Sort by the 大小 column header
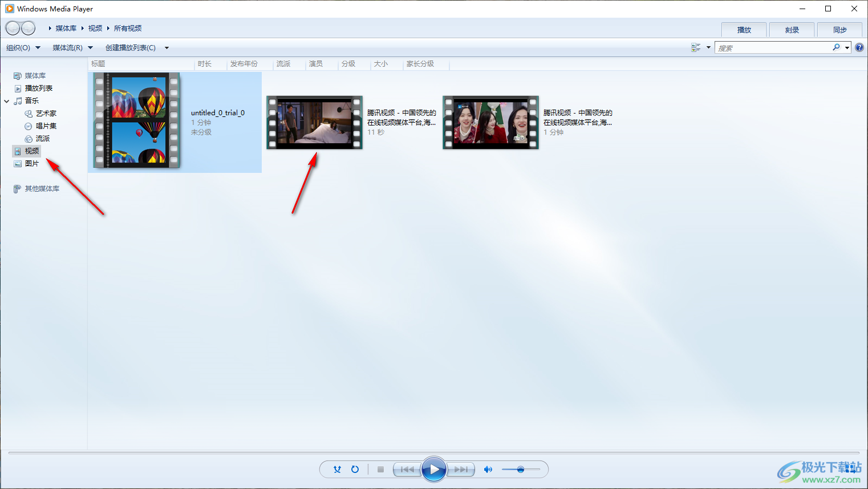Screen dimensions: 868x489 click(381, 64)
